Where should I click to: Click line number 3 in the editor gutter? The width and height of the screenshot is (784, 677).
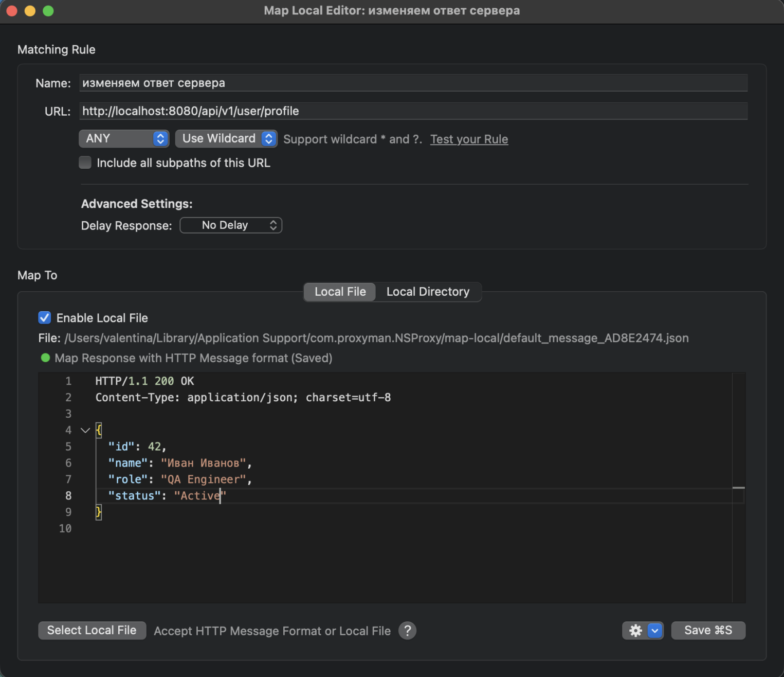coord(68,414)
